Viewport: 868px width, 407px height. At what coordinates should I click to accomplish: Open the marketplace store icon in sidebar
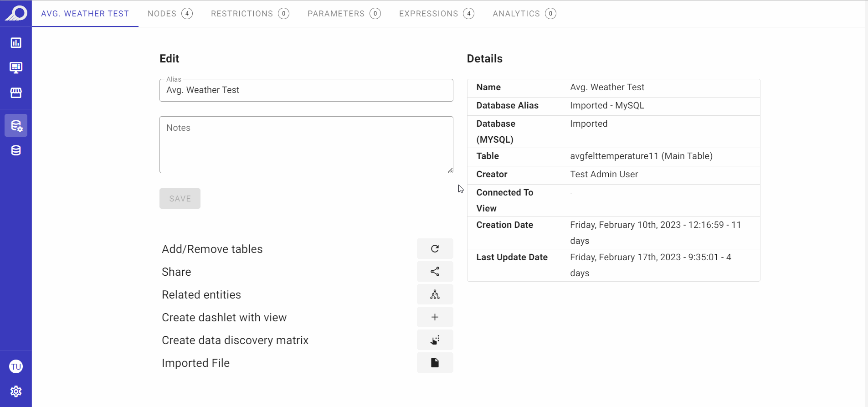[x=16, y=93]
